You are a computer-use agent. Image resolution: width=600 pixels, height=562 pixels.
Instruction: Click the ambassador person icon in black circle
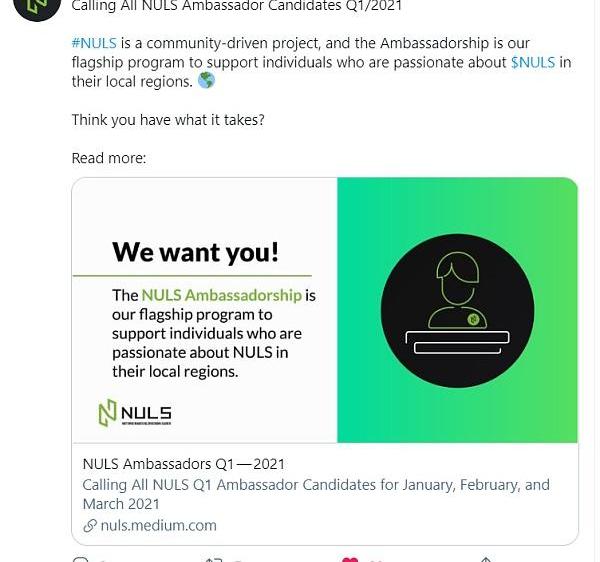pyautogui.click(x=458, y=290)
